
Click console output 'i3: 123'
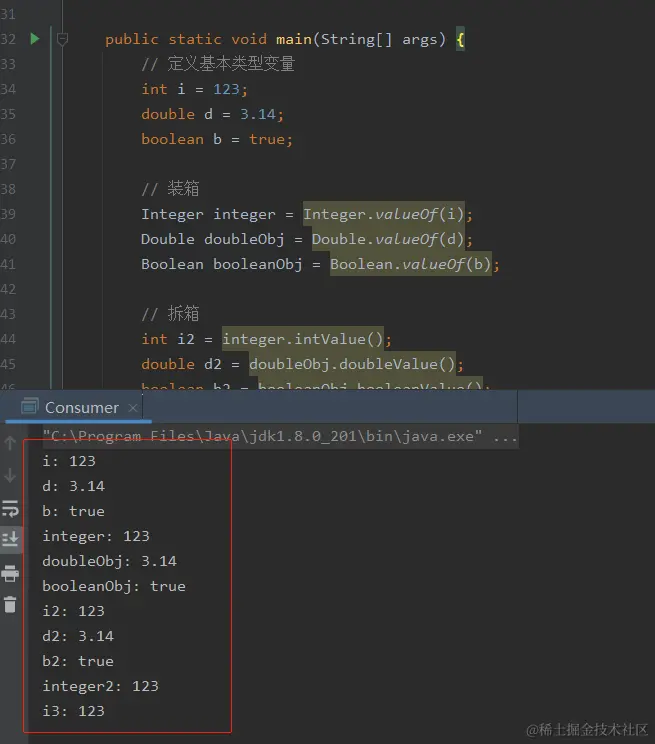pos(74,711)
